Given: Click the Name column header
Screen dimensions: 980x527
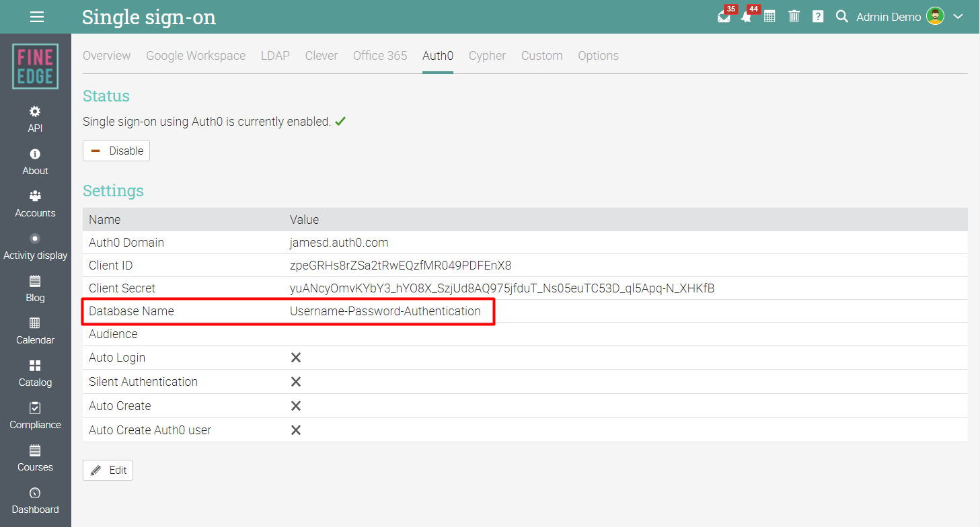Looking at the screenshot, I should tap(105, 220).
